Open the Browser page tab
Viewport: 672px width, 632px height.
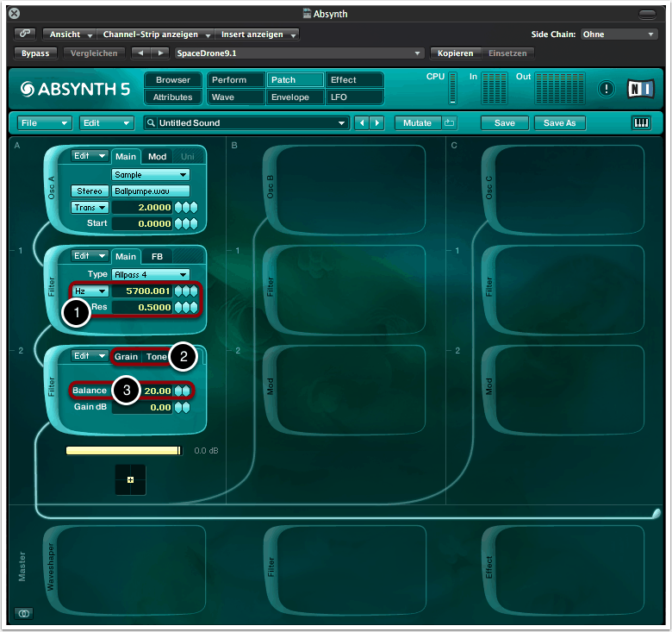coord(172,80)
